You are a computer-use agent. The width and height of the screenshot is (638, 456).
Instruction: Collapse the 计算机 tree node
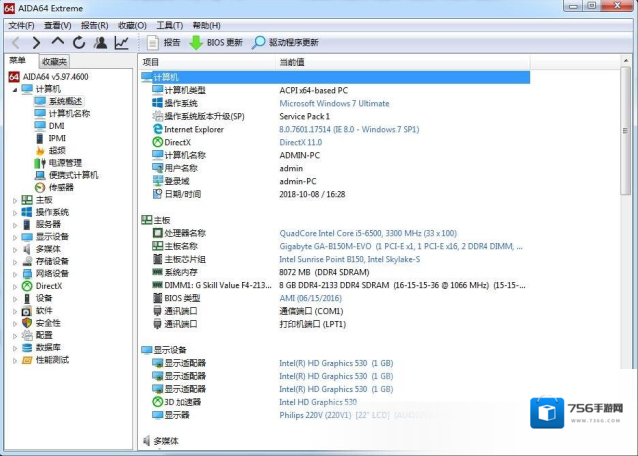(14, 89)
